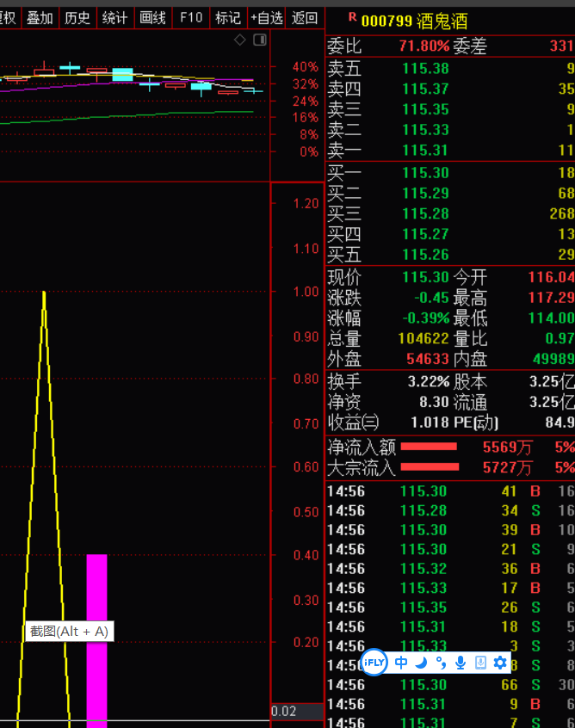Click the 最高 117.29 value

[551, 298]
